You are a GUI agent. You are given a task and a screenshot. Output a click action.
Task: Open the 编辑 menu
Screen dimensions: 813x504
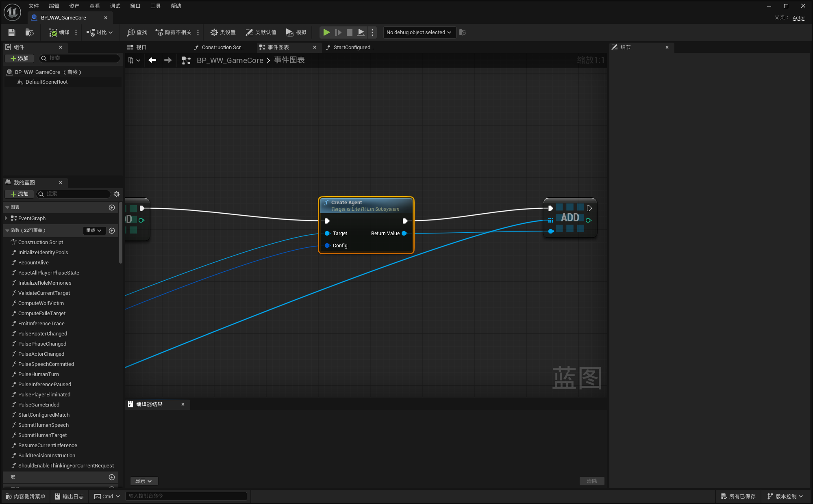click(x=54, y=6)
